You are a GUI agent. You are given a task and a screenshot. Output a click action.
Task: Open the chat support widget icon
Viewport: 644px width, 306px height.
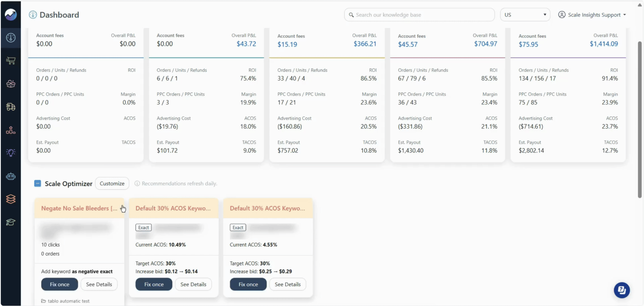coord(622,290)
